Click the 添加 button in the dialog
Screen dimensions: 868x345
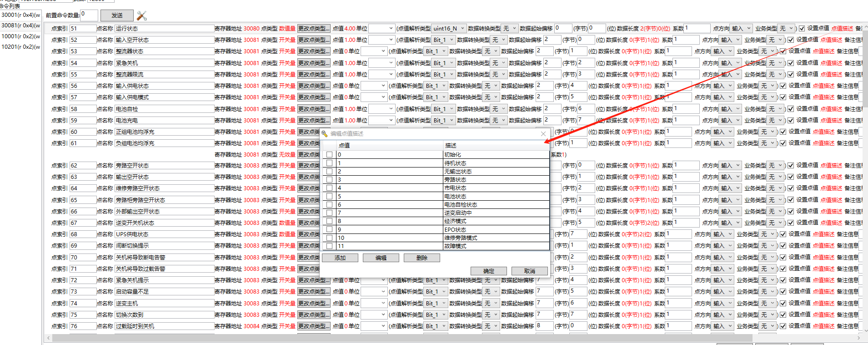[340, 258]
